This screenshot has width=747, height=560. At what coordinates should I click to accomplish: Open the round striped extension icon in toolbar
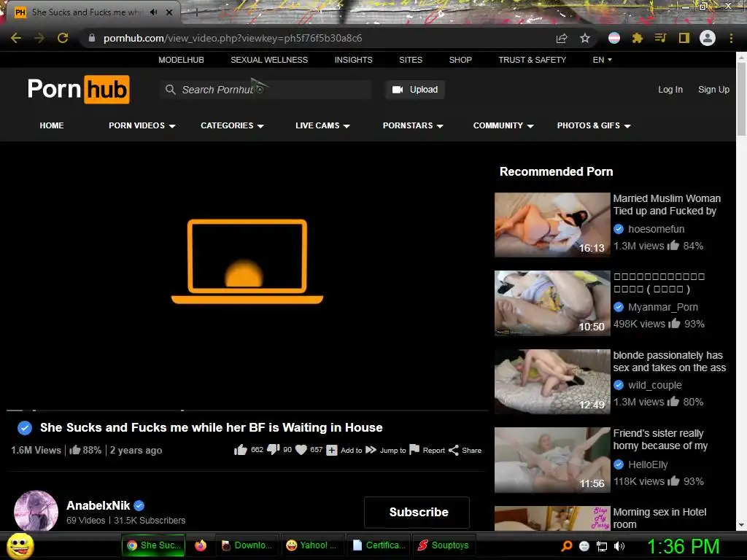tap(614, 38)
